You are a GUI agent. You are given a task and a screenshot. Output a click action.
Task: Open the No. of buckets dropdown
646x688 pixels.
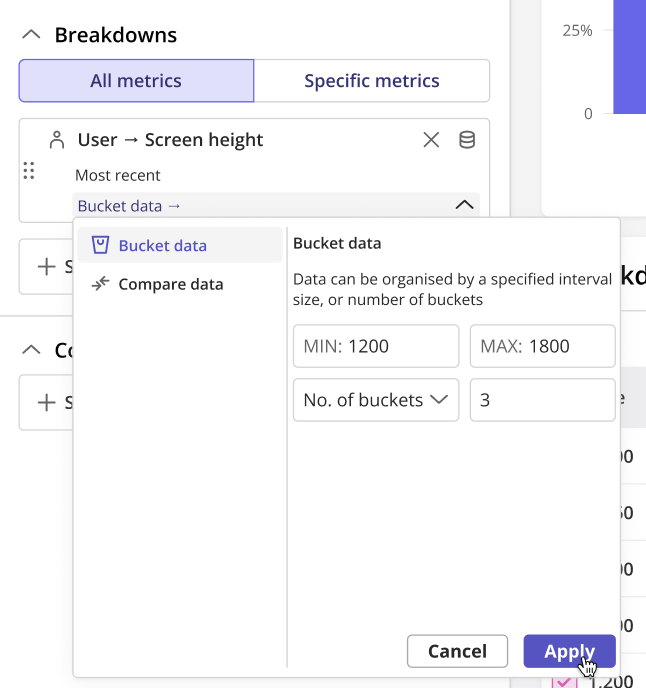[376, 400]
